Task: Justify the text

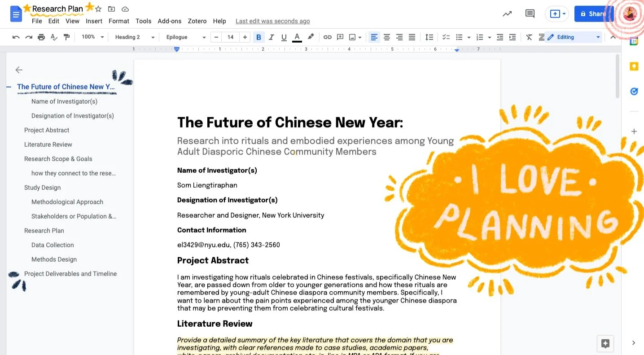Action: pos(412,37)
